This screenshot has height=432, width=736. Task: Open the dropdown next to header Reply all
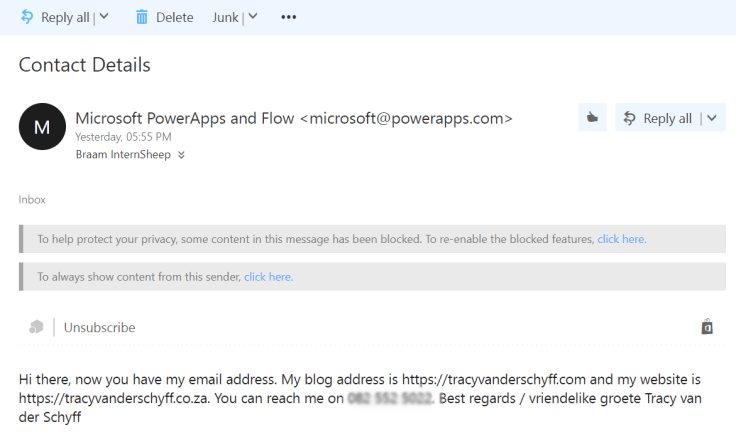coord(712,118)
